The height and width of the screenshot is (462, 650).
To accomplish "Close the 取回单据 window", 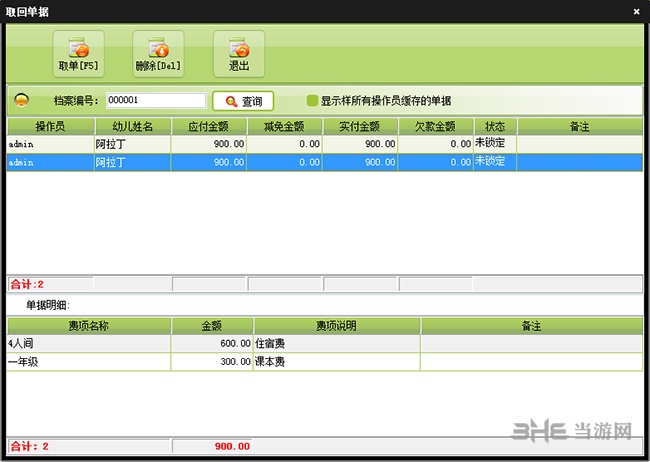I will click(x=637, y=12).
